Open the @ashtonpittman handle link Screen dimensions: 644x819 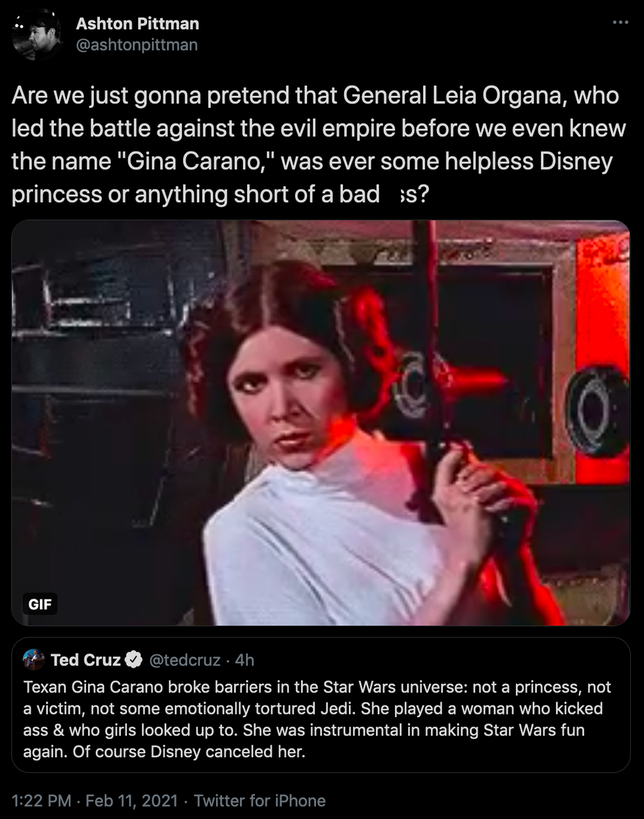click(137, 45)
